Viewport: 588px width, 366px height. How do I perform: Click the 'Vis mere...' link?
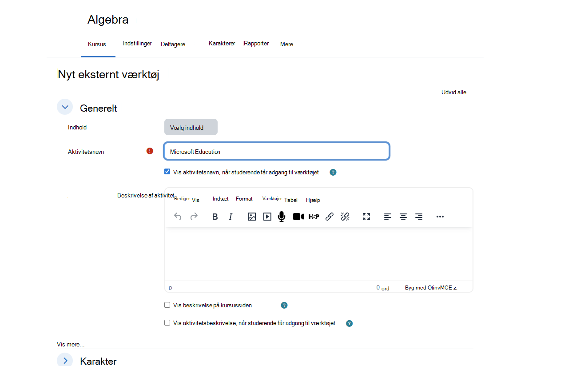pos(71,344)
